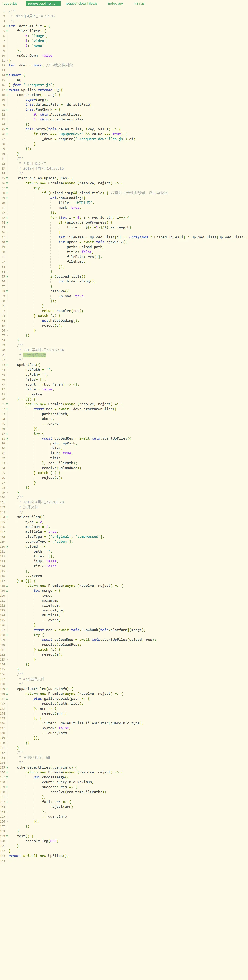Open the main.js tab
248x980 pixels.
139,3
